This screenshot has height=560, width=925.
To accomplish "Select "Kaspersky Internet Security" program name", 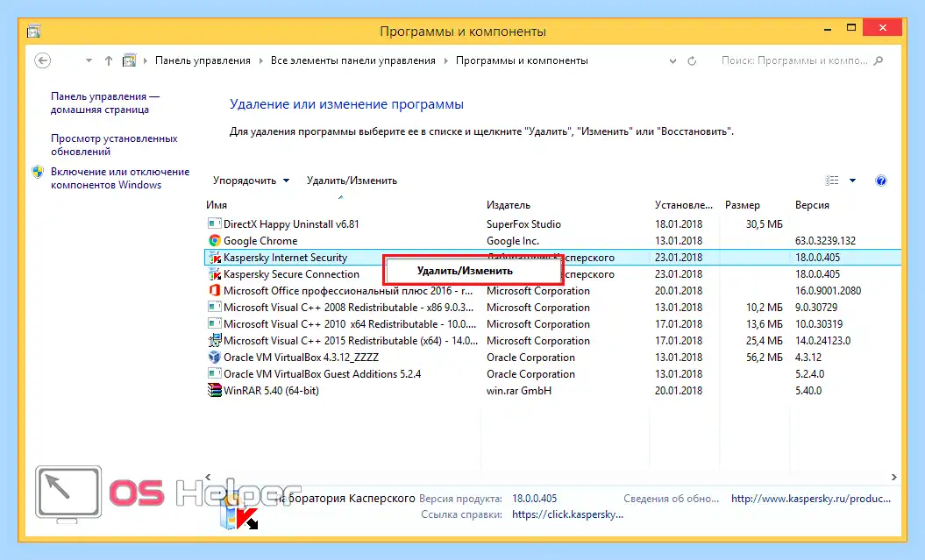I will pos(286,257).
